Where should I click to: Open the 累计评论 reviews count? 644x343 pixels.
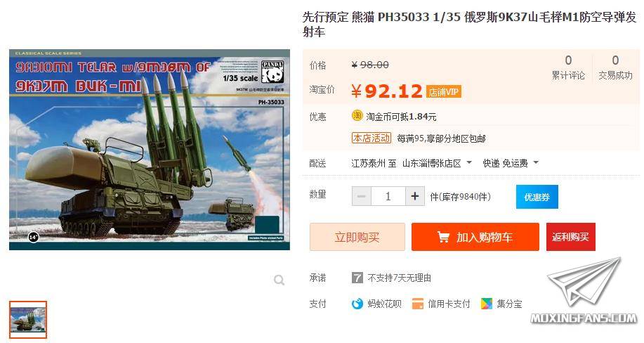[568, 68]
